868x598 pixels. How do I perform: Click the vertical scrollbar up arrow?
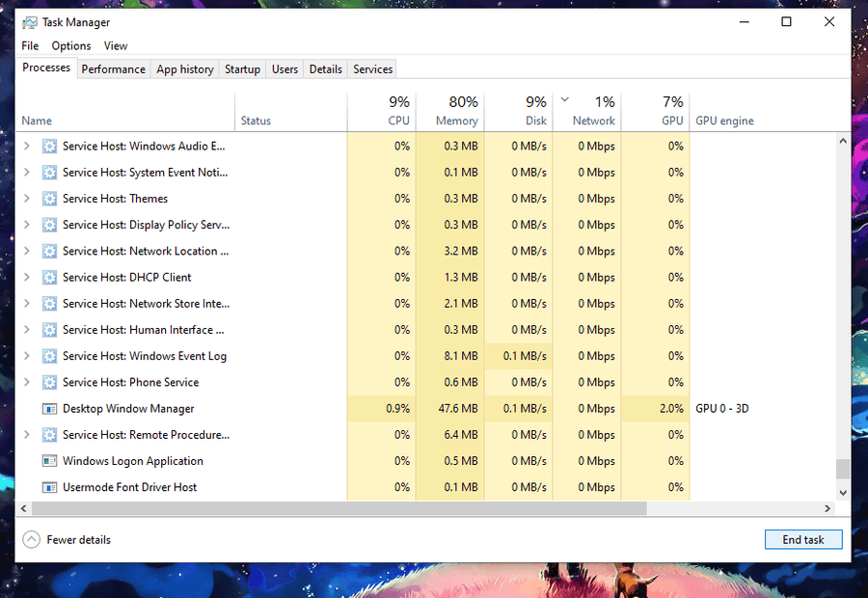tap(843, 141)
